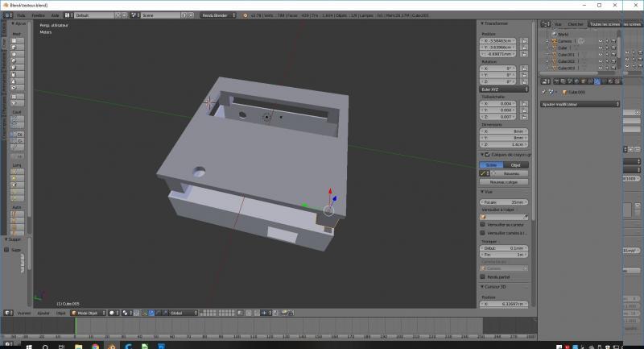Click the 'Nouveau calque' button
The height and width of the screenshot is (349, 644).
click(503, 182)
